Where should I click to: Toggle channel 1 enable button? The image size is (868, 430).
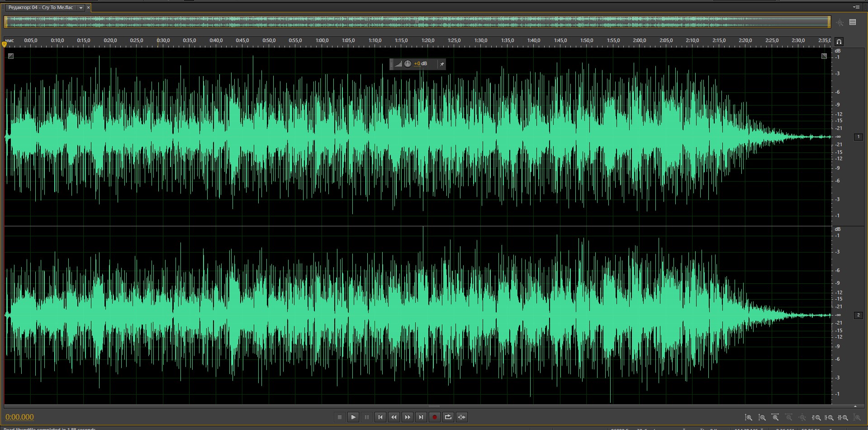coord(858,137)
